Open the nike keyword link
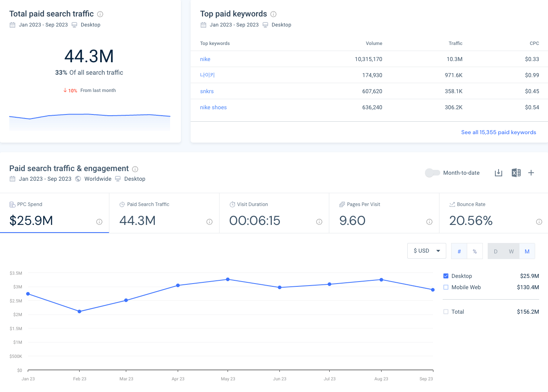This screenshot has height=392, width=548. (205, 59)
